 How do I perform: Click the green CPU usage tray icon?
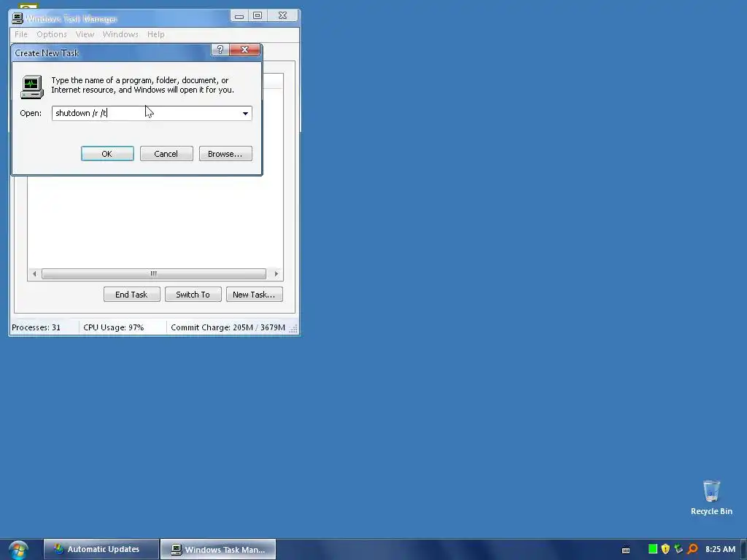click(653, 549)
